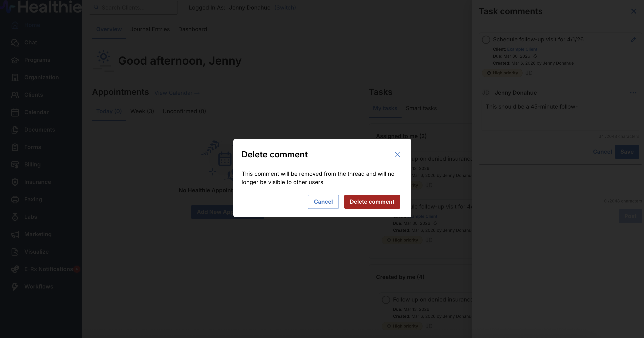Open the Billing sidebar icon
644x338 pixels.
[15, 165]
